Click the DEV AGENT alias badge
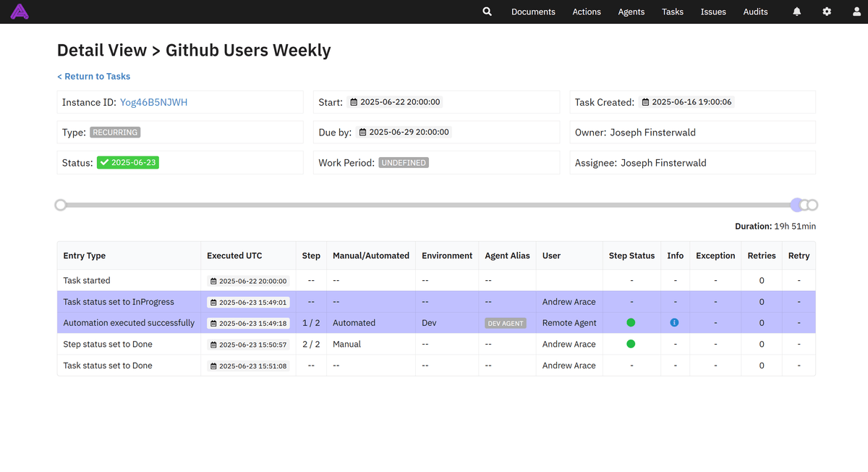This screenshot has height=472, width=868. [506, 324]
